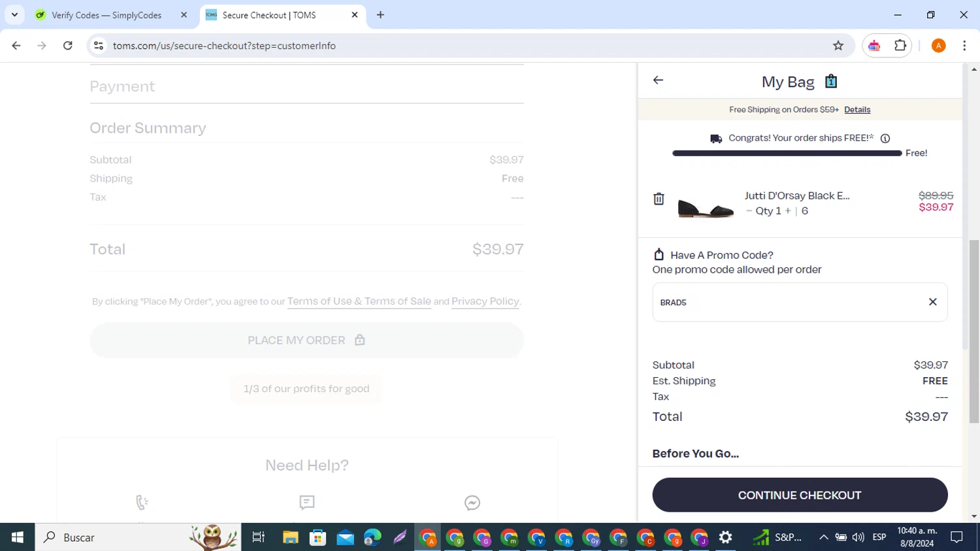Viewport: 980px width, 551px height.
Task: Open the Windows Start menu
Action: click(18, 537)
